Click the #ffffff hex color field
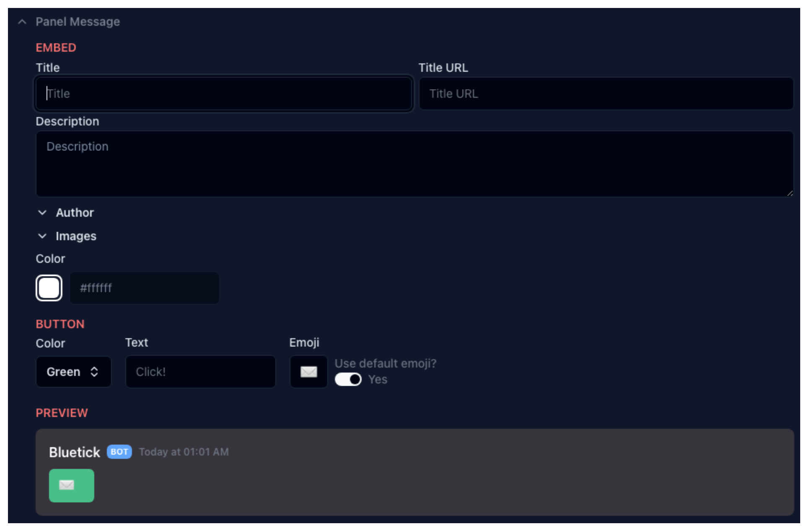809x532 pixels. (144, 288)
